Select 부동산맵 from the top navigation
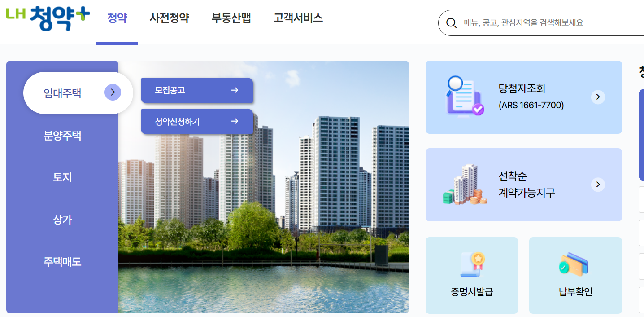644x317 pixels. pyautogui.click(x=231, y=17)
